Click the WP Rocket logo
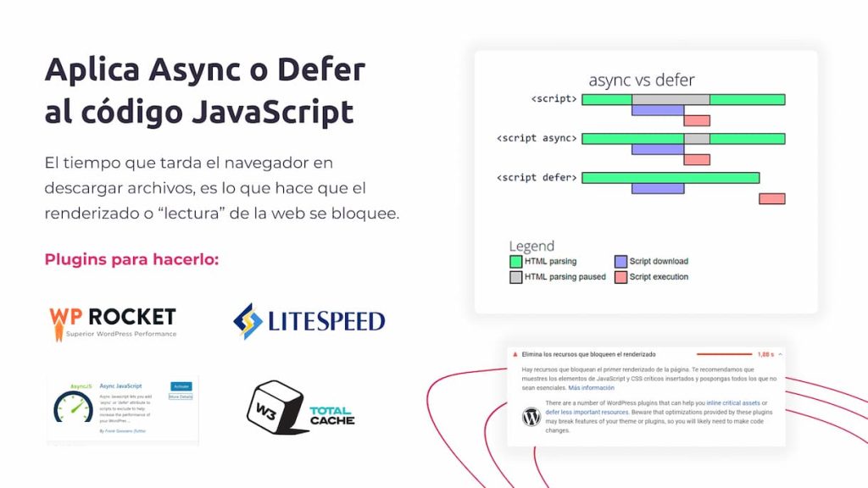 click(x=112, y=320)
